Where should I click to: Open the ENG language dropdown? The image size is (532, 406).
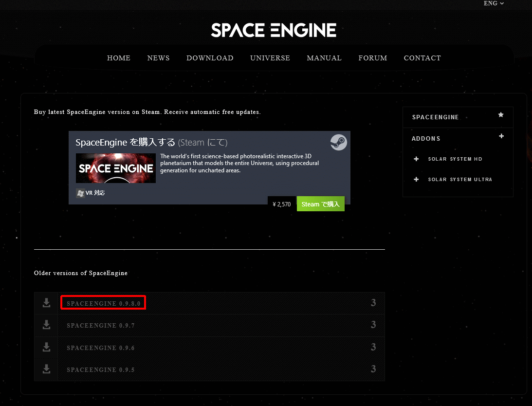494,3
